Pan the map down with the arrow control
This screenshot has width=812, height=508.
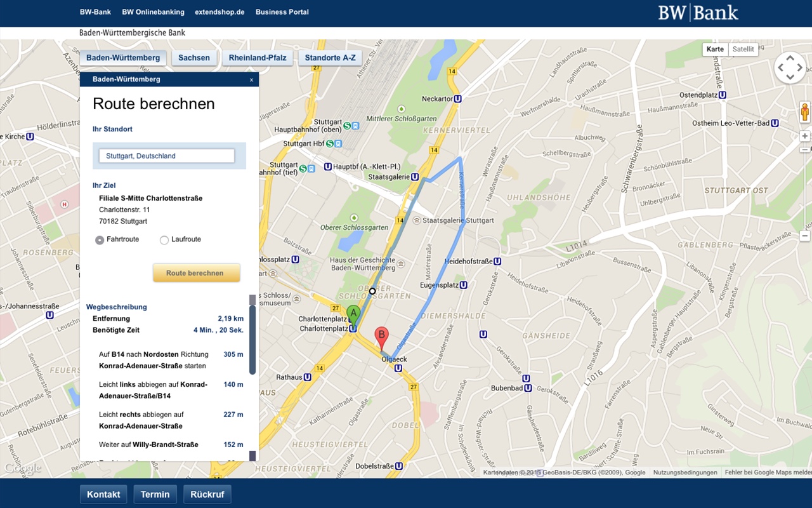coord(790,77)
